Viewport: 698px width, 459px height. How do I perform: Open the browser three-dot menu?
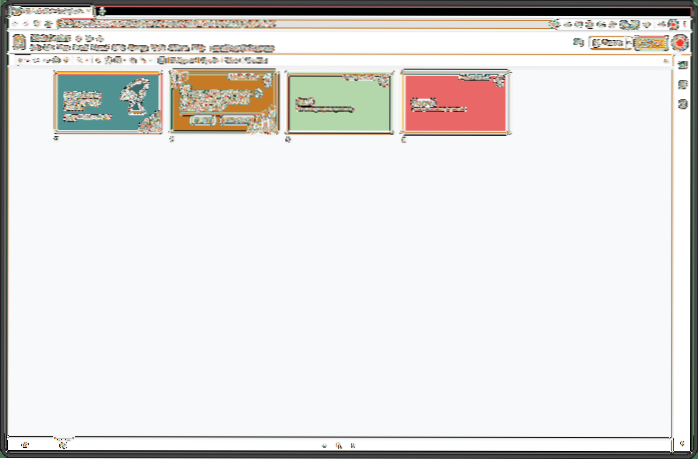(685, 24)
